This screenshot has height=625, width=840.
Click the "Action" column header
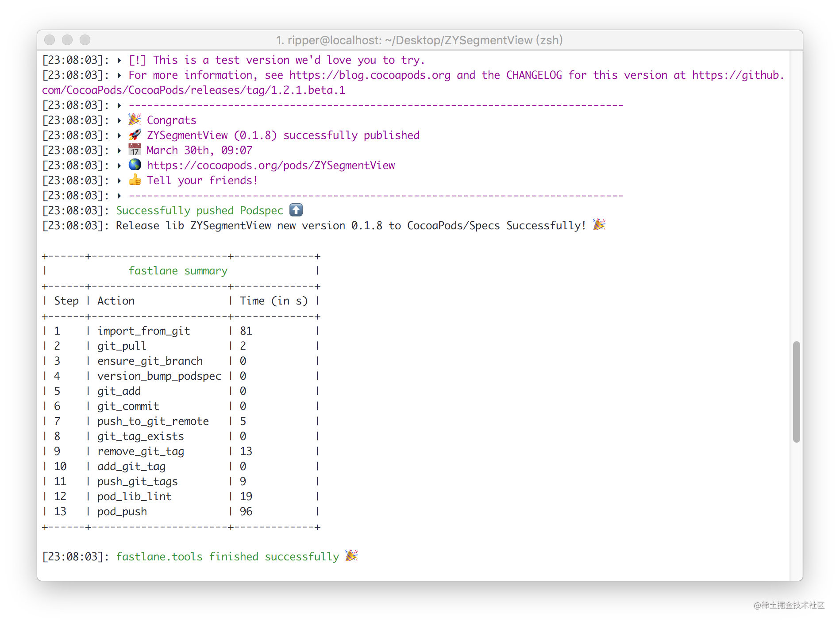tap(116, 301)
